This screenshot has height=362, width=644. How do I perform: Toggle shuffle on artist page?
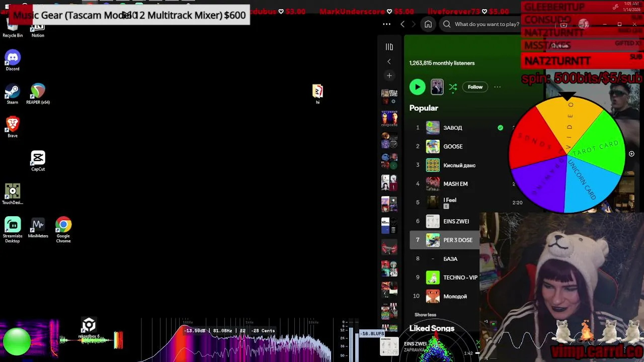pos(453,87)
